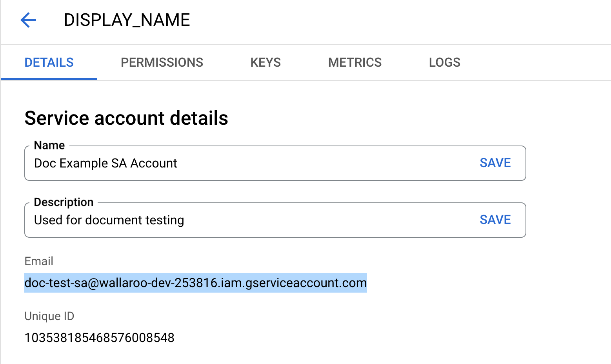Click the Unique ID label
This screenshot has height=364, width=611.
click(49, 316)
